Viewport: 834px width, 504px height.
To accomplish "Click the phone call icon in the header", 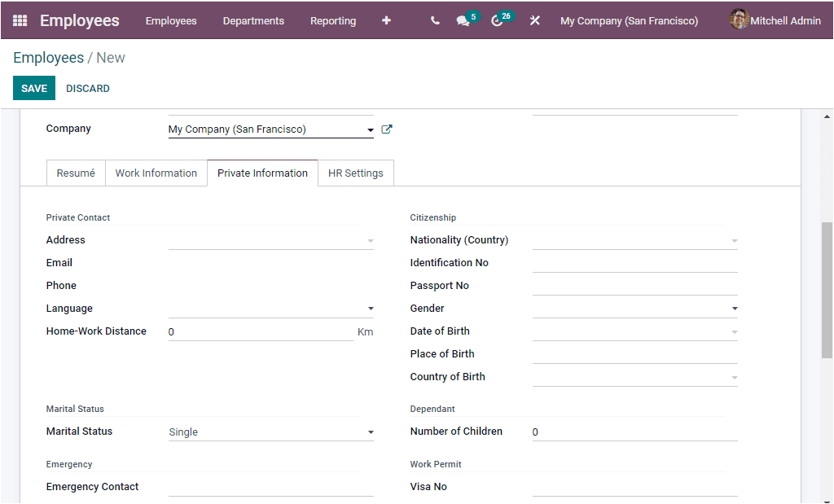I will click(435, 20).
